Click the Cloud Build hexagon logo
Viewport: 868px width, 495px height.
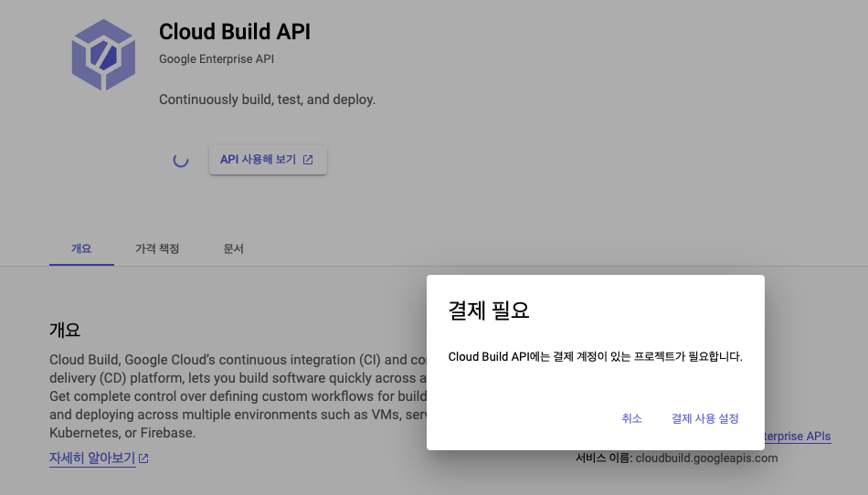[x=103, y=55]
